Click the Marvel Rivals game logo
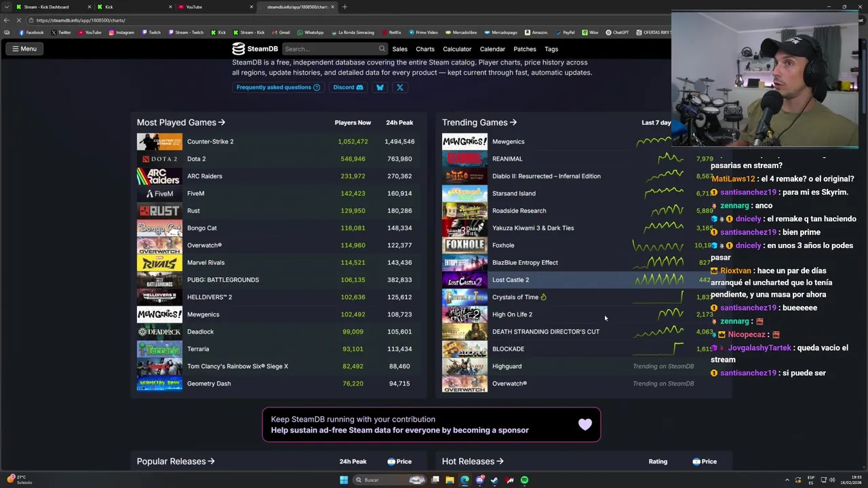868x488 pixels. tap(159, 262)
